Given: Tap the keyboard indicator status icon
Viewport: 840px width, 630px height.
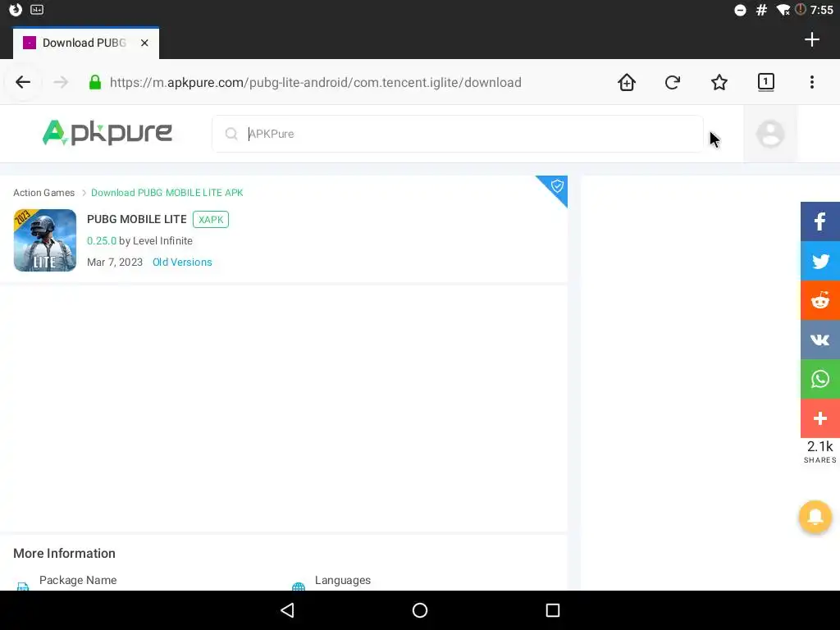Looking at the screenshot, I should coord(37,10).
